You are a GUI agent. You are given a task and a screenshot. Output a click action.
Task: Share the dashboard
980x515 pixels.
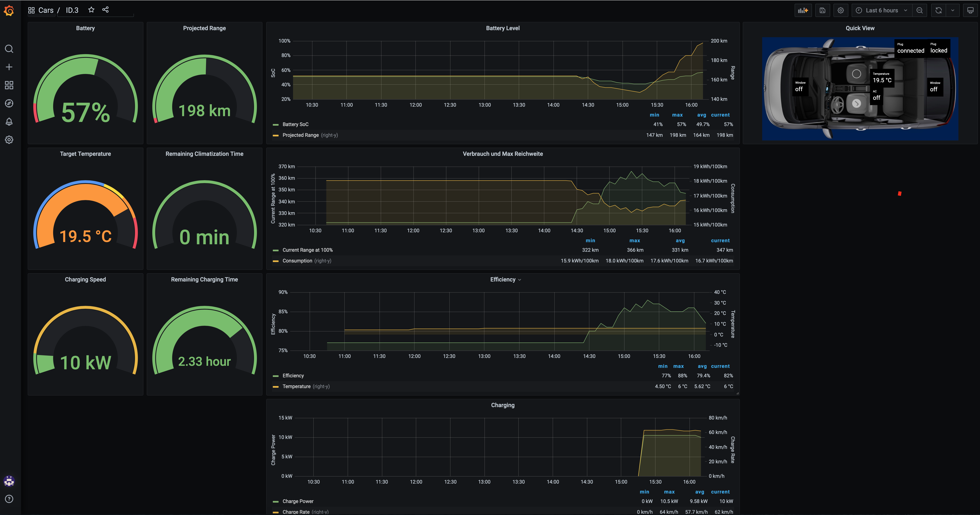[105, 10]
